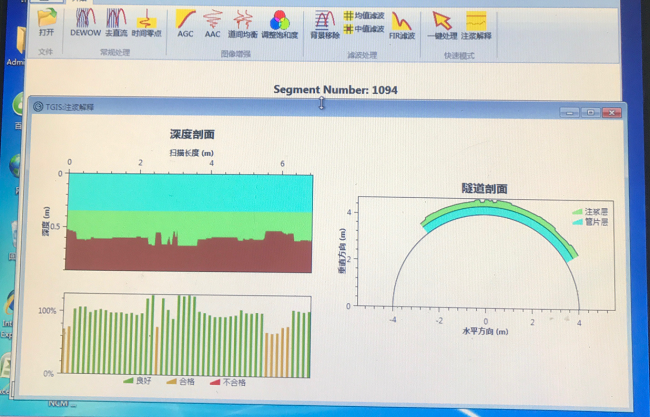Click the 打开 (Open) file icon

pos(46,21)
